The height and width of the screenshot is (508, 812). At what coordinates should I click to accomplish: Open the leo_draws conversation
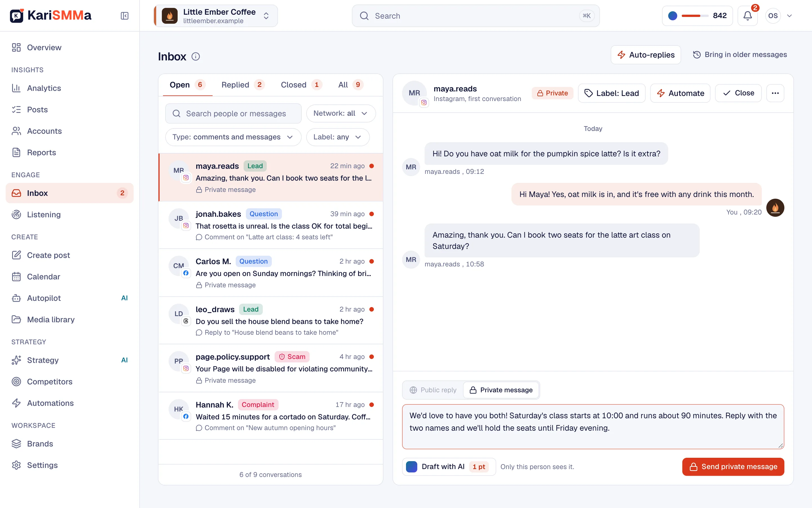(x=270, y=321)
